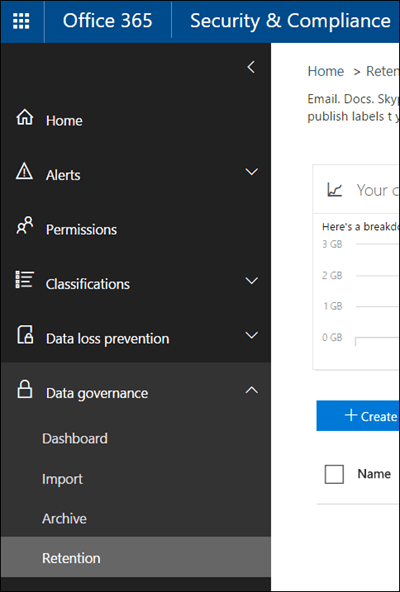The width and height of the screenshot is (400, 592).
Task: Click the 1 GB axis label
Action: (332, 306)
